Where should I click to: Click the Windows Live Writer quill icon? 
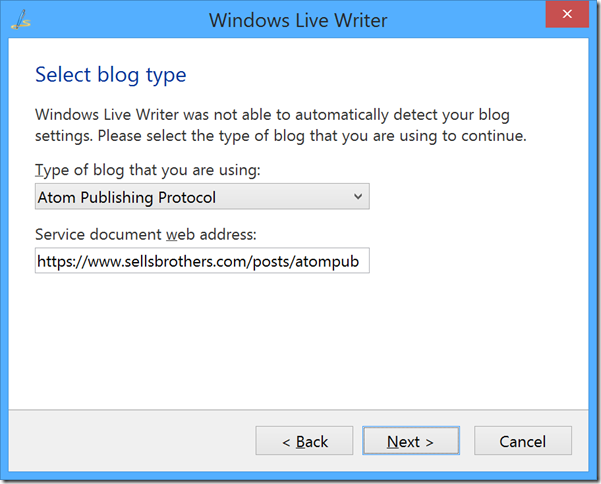[x=21, y=20]
